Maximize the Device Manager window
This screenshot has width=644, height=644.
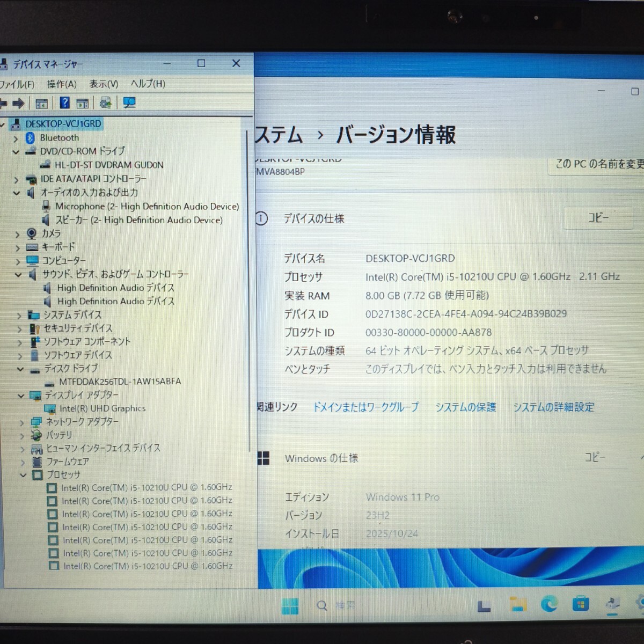(201, 63)
